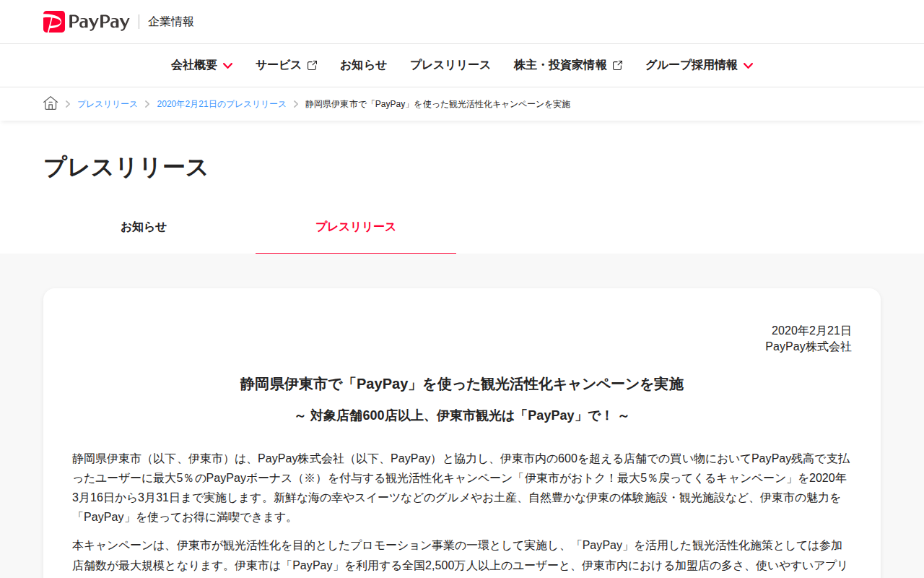Image resolution: width=924 pixels, height=578 pixels.
Task: Click the PayPay logo
Action: [86, 22]
